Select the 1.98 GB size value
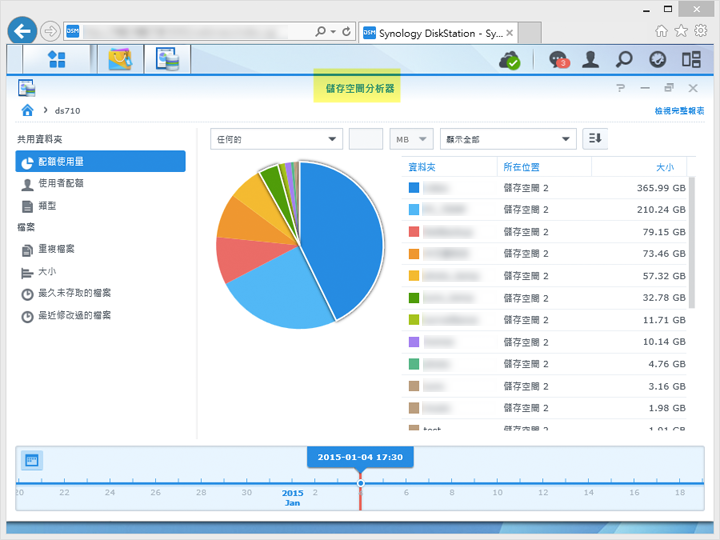720x540 pixels. click(667, 408)
